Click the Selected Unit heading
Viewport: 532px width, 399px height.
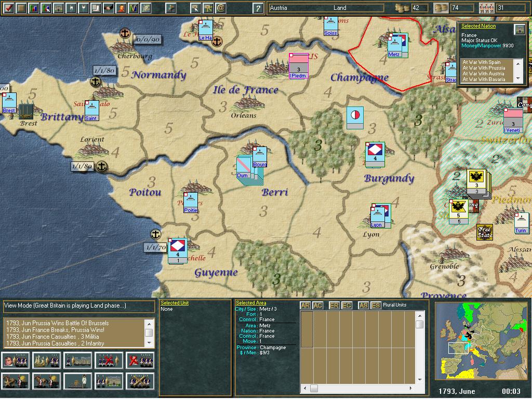coord(175,303)
